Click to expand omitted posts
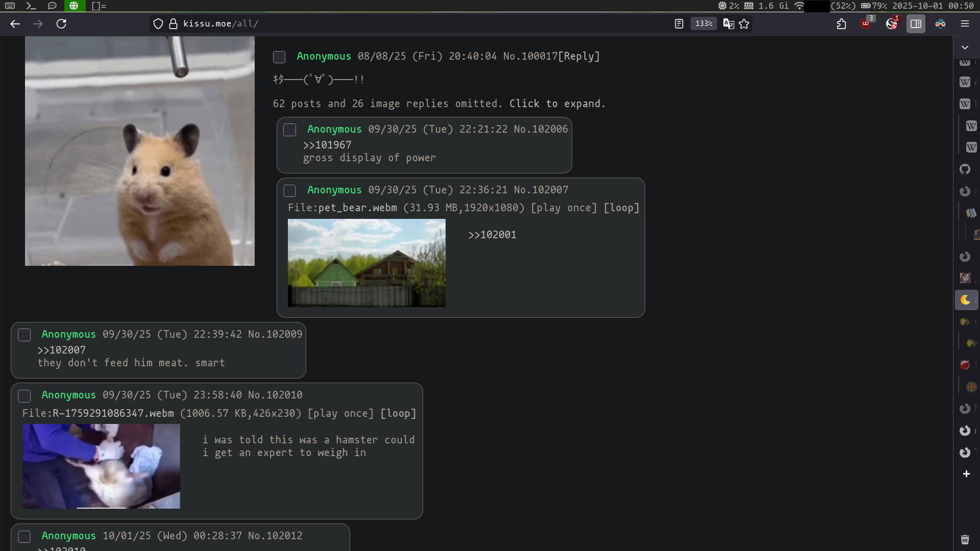The height and width of the screenshot is (551, 980). coord(557,104)
